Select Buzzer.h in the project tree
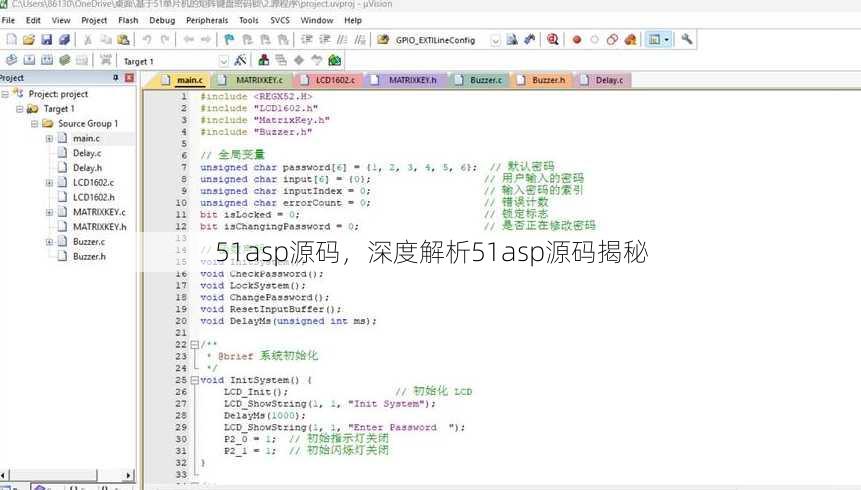The width and height of the screenshot is (861, 490). pos(89,257)
